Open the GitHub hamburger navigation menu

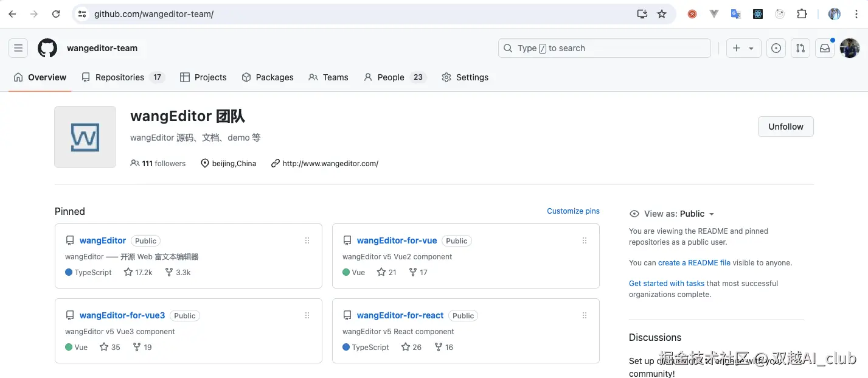tap(18, 48)
